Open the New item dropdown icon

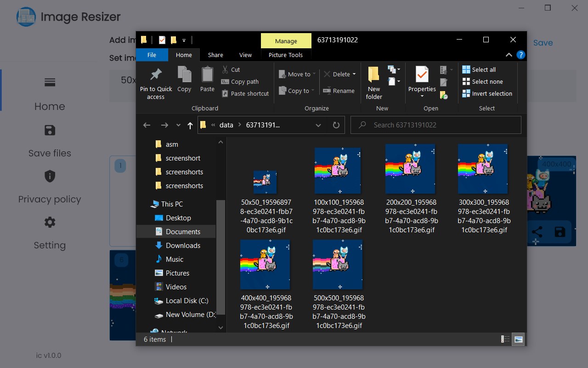394,69
